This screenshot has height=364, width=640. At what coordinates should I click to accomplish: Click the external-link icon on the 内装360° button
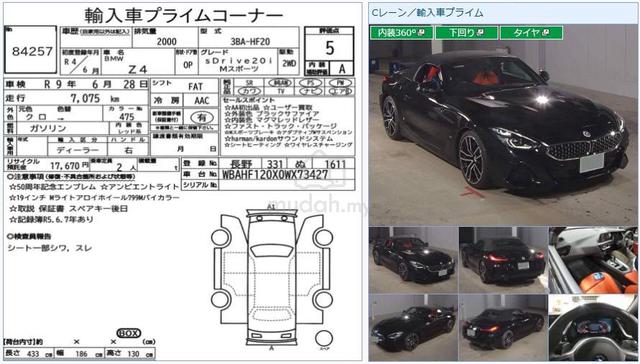(x=422, y=33)
